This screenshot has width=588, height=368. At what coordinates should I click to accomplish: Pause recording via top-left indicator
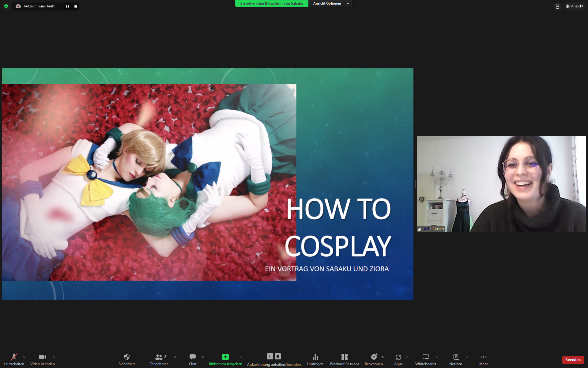click(67, 6)
